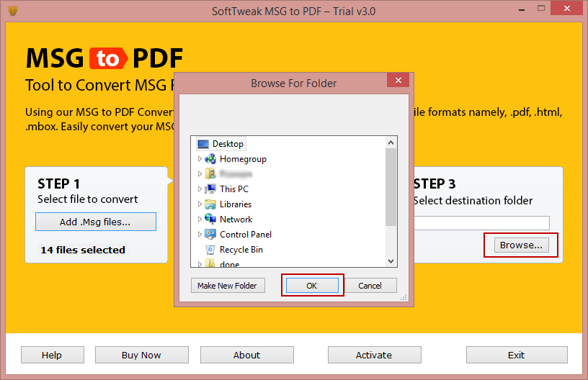Select Network label in folder list
Screen dimensions: 588x380
[236, 220]
